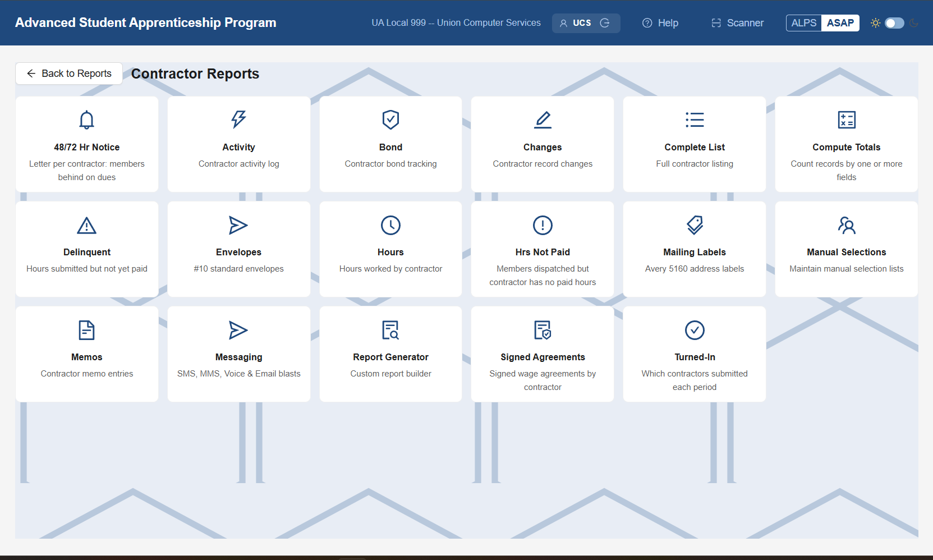
Task: Open the Turned-In card title
Action: 695,357
